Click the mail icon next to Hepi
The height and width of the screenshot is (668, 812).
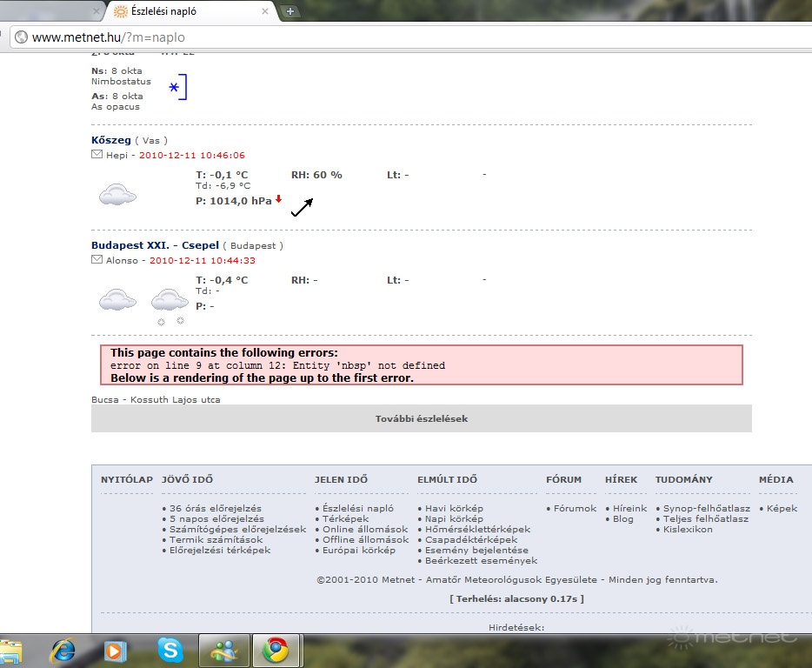click(x=97, y=155)
